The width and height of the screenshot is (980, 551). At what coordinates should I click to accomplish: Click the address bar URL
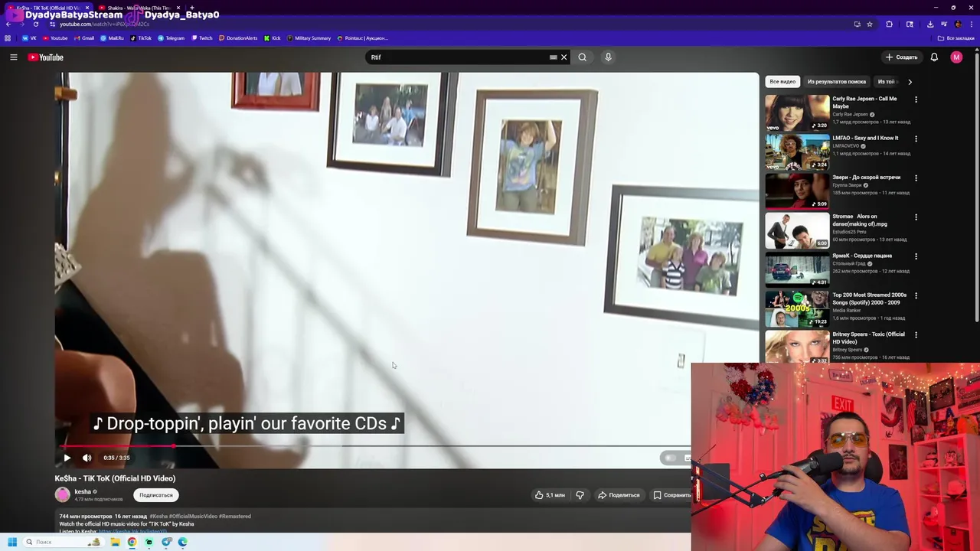[104, 24]
